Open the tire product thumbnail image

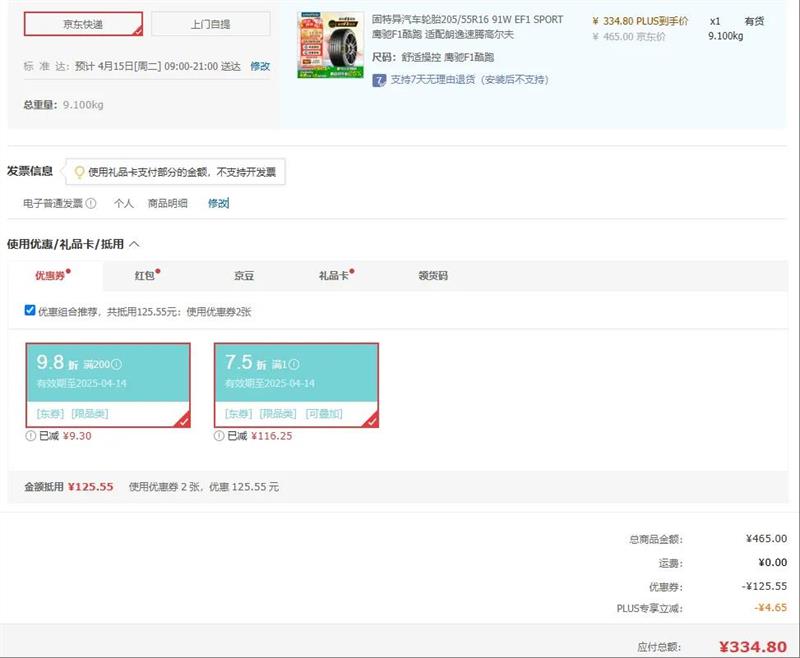[x=330, y=45]
